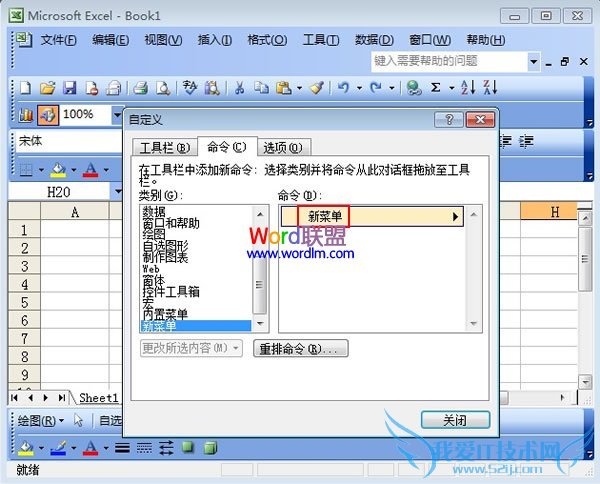
Task: Select the arrow style icon in the drawing toolbar
Action: click(x=166, y=448)
